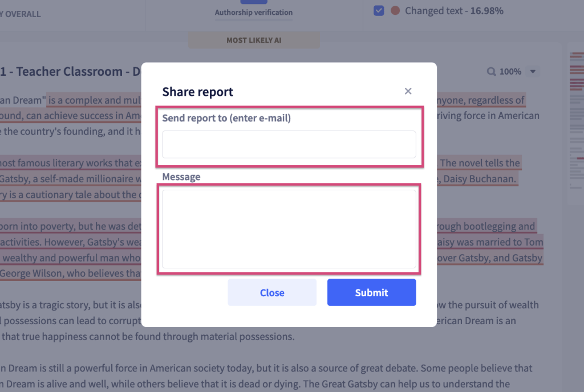584x392 pixels.
Task: Select the 100% zoom level value
Action: click(x=510, y=71)
